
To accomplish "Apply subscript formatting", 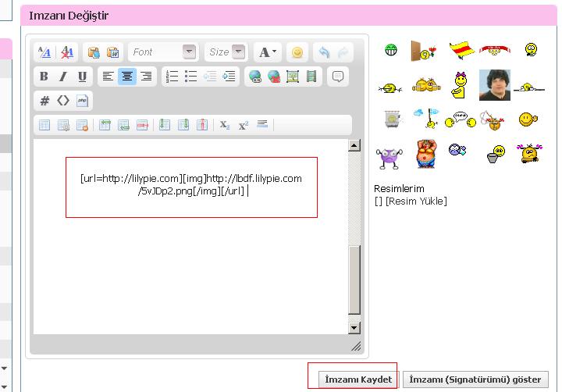I will click(x=225, y=125).
